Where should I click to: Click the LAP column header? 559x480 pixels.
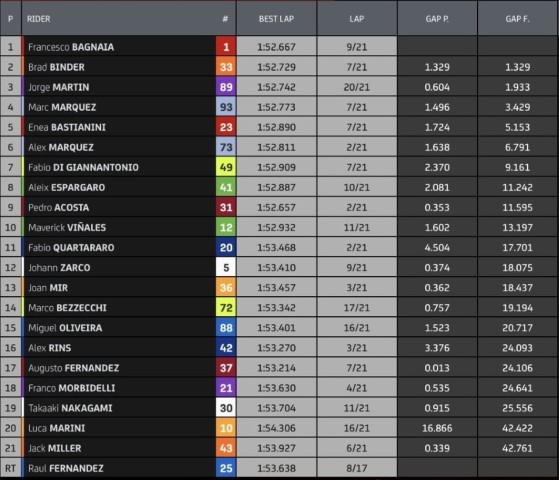click(x=357, y=19)
